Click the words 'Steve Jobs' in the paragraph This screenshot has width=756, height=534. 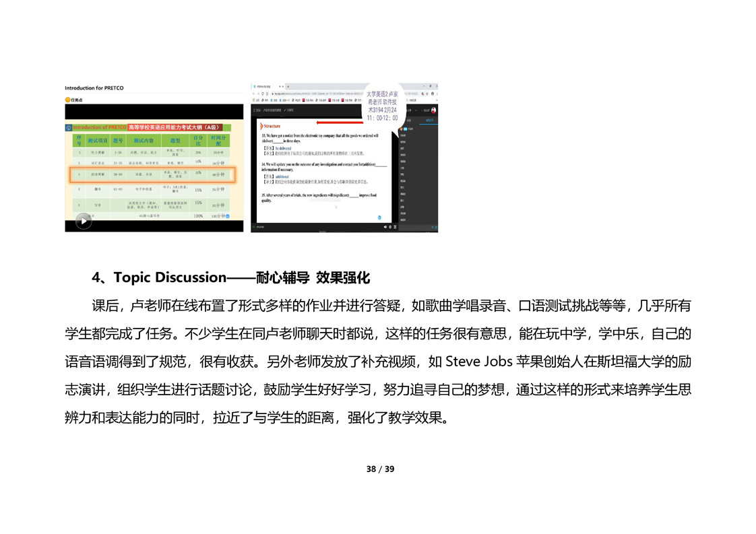pyautogui.click(x=478, y=362)
